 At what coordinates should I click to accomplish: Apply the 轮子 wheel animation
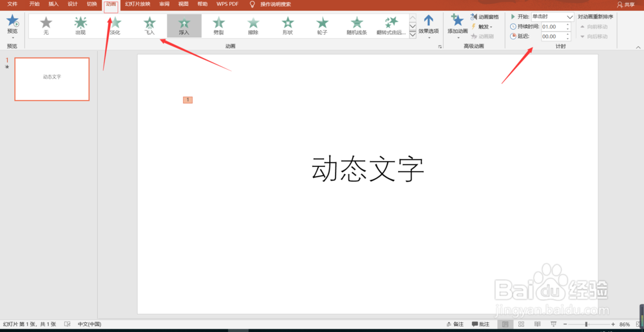323,26
